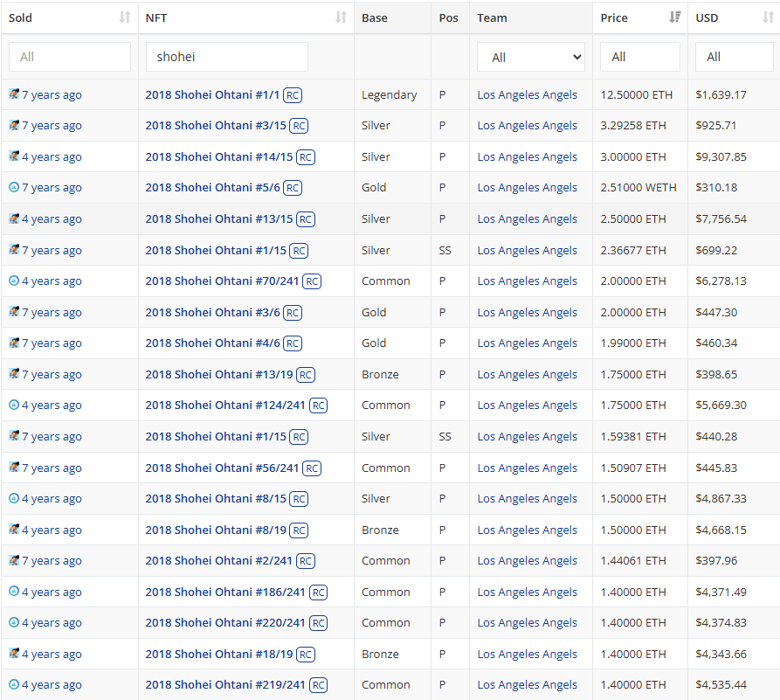Click the RC badge beside Ohtani #8/19
The width and height of the screenshot is (780, 700).
point(299,530)
